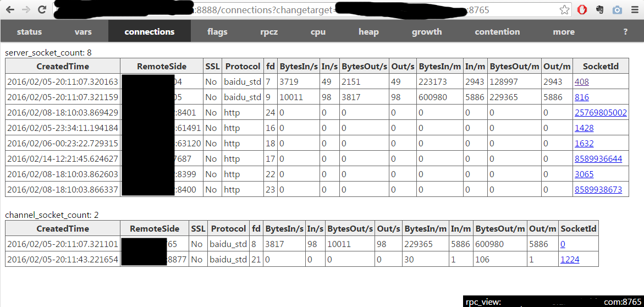Click the camera screenshot extension icon
Screen dimensions: 644x307
coord(617,10)
